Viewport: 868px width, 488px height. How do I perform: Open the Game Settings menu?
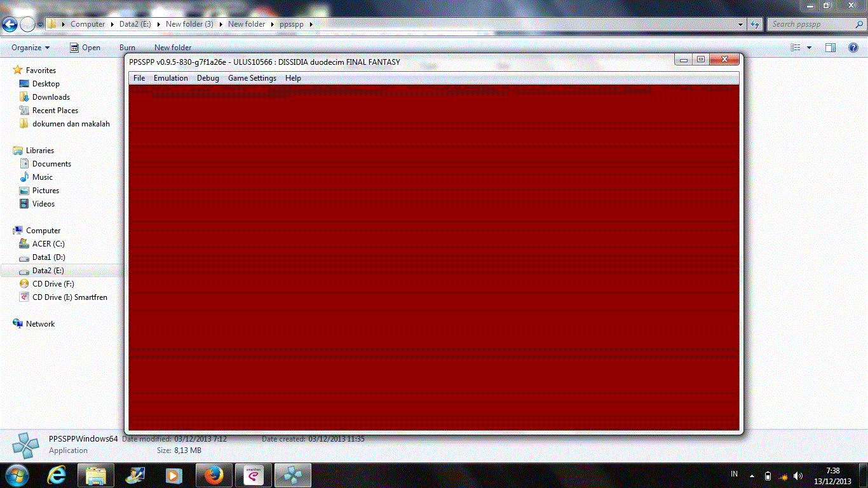[252, 78]
